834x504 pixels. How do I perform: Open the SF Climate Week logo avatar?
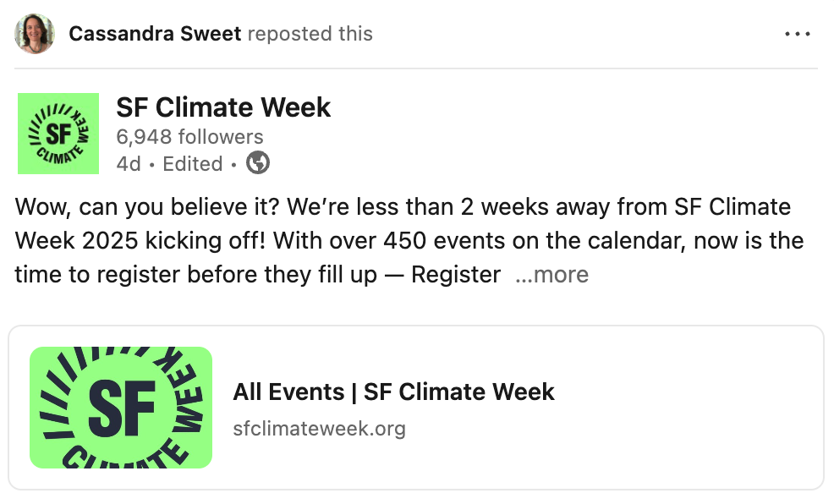tap(58, 134)
